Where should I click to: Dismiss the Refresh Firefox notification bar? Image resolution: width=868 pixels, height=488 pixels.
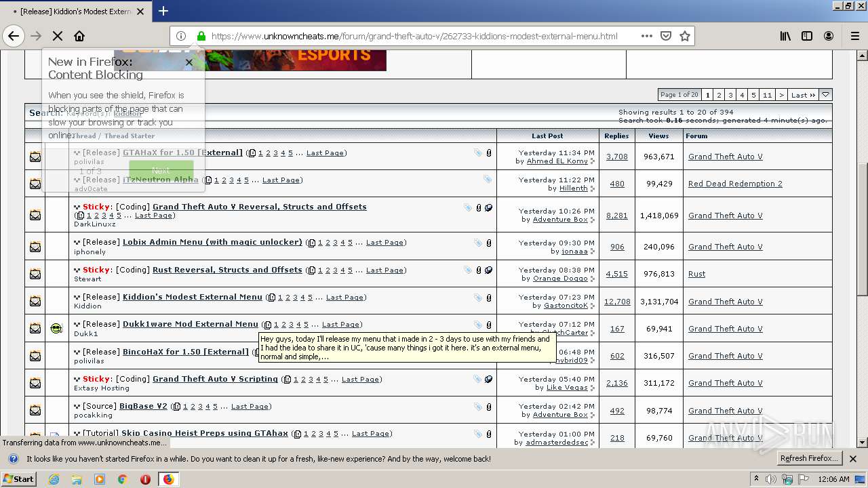[853, 459]
